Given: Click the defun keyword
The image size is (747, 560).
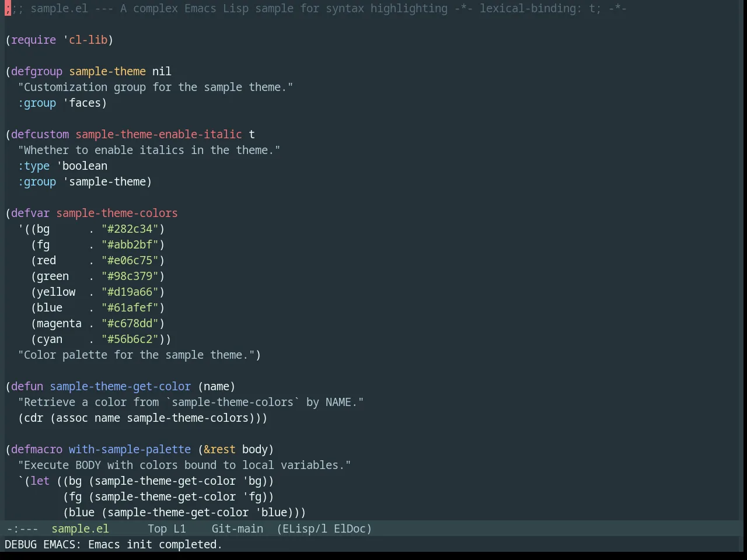Looking at the screenshot, I should point(27,386).
